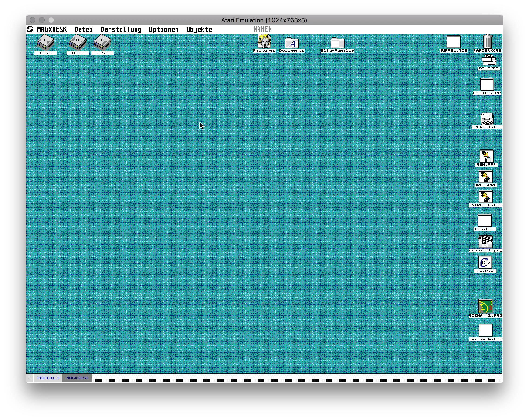529x420 pixels.
Task: Open the Documents folder icon
Action: pyautogui.click(x=292, y=43)
